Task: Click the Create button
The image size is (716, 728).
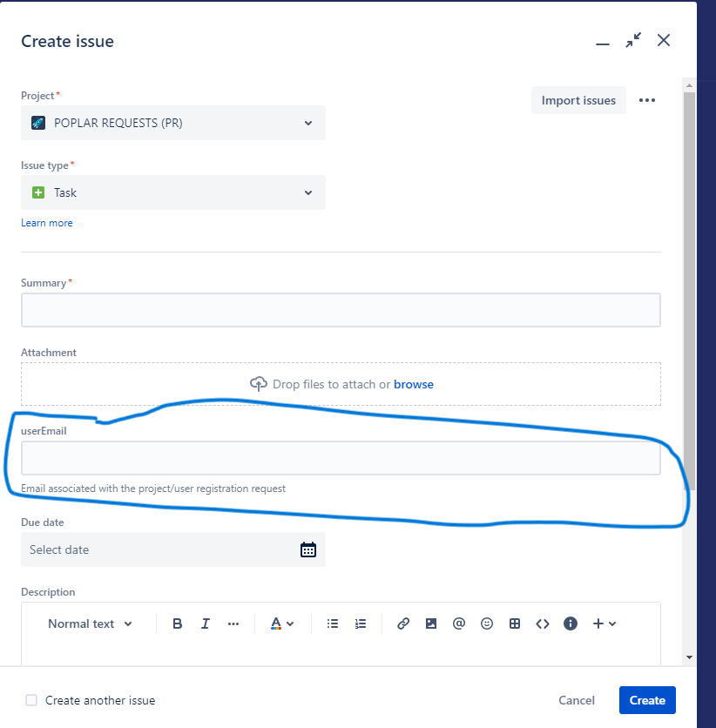Action: tap(647, 699)
